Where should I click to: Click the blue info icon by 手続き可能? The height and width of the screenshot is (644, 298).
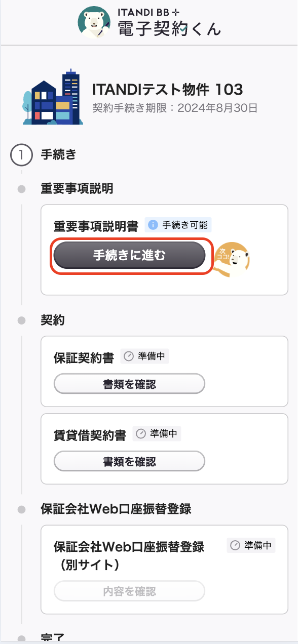coord(153,225)
